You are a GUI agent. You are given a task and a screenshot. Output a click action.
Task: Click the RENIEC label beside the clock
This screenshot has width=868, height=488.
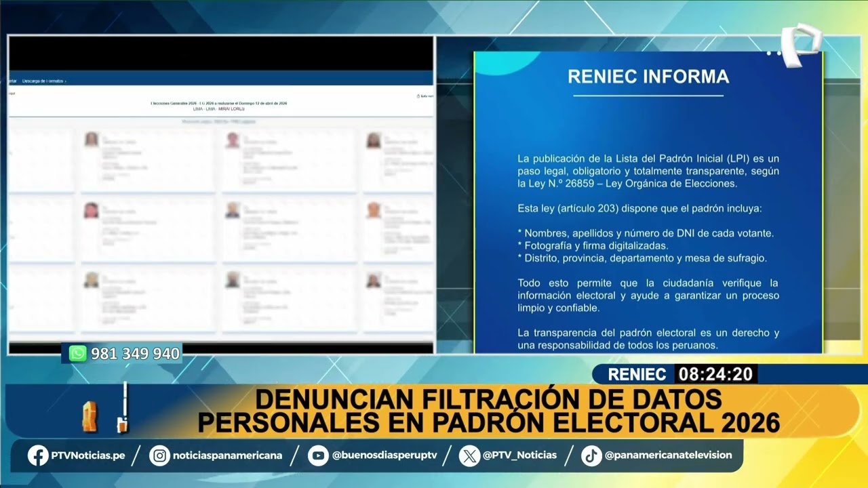pos(637,374)
